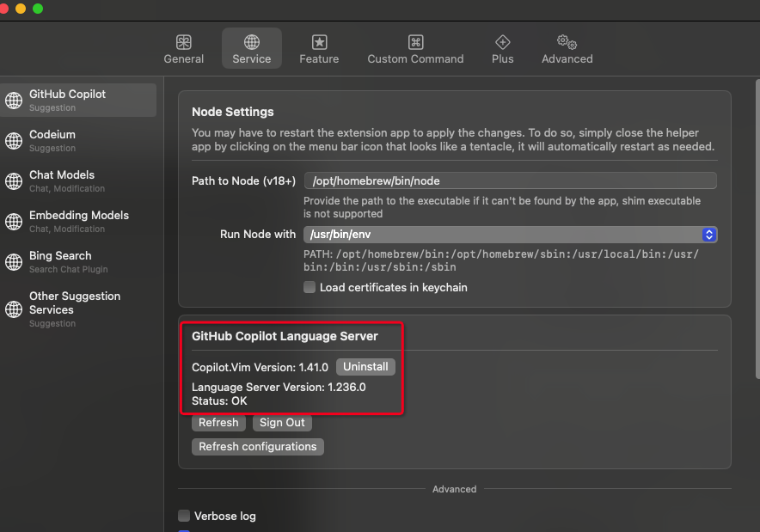
Task: Click the Codeium globe icon
Action: [x=14, y=140]
